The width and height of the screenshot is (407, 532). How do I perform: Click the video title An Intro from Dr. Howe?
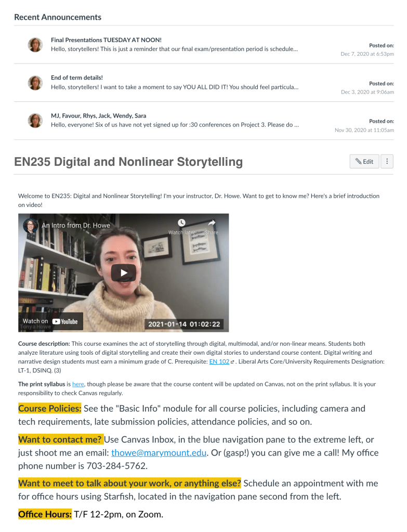76,225
